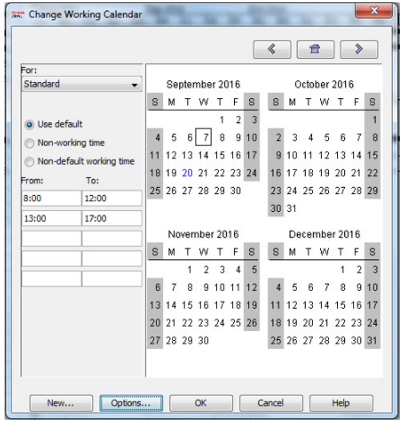Open Help for this dialog

coord(341,403)
